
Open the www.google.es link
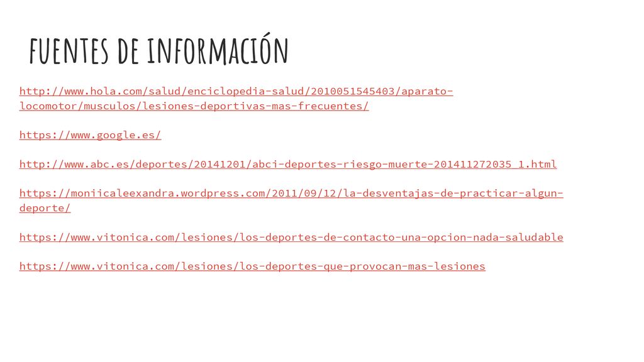[x=91, y=135]
